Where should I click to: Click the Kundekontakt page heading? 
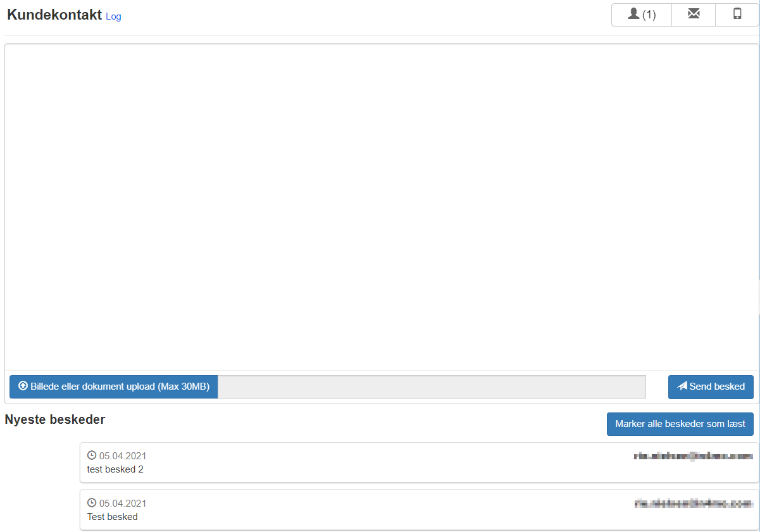[x=54, y=15]
